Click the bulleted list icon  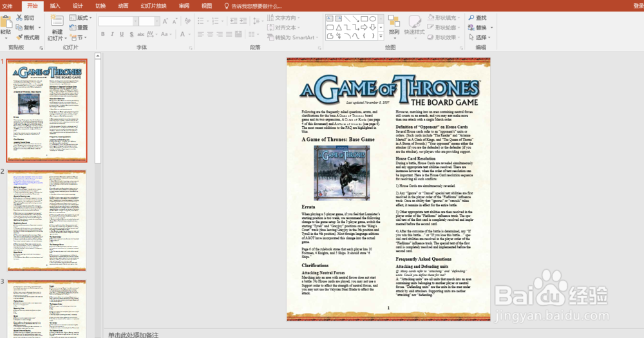[202, 21]
